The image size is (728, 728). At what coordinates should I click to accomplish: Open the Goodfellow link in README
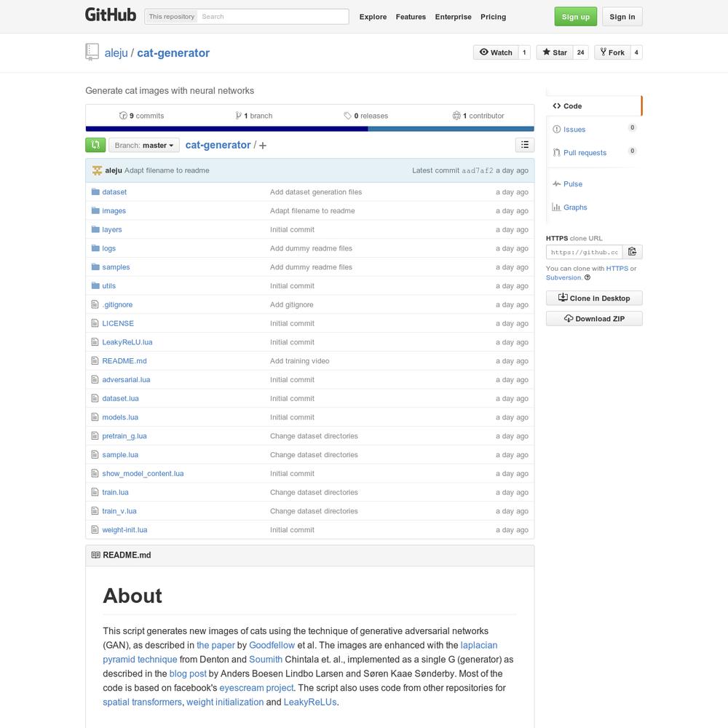pos(272,645)
